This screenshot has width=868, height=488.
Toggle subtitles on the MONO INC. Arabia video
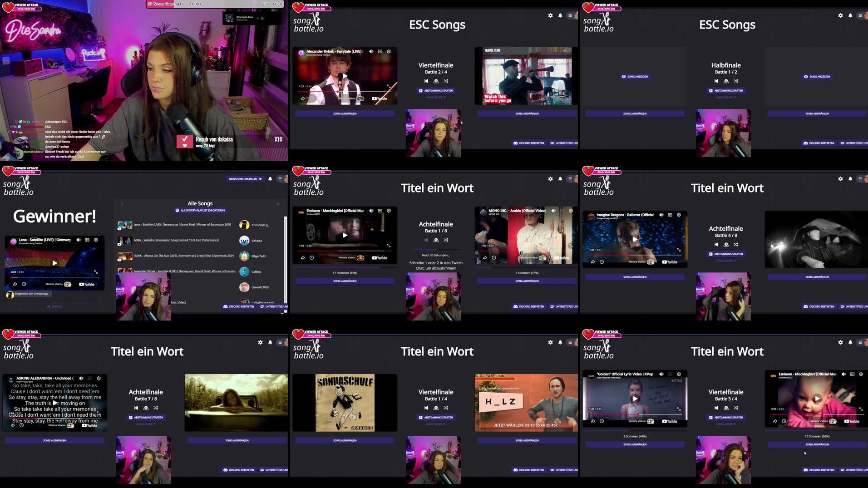click(562, 211)
